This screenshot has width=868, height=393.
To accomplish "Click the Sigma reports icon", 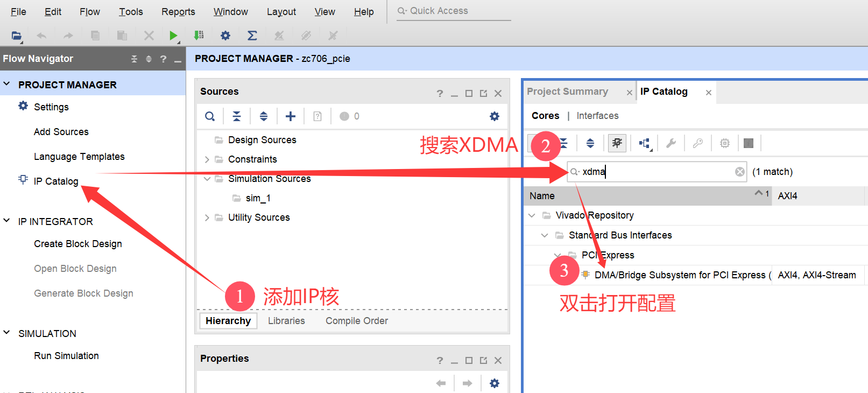I will coord(252,36).
